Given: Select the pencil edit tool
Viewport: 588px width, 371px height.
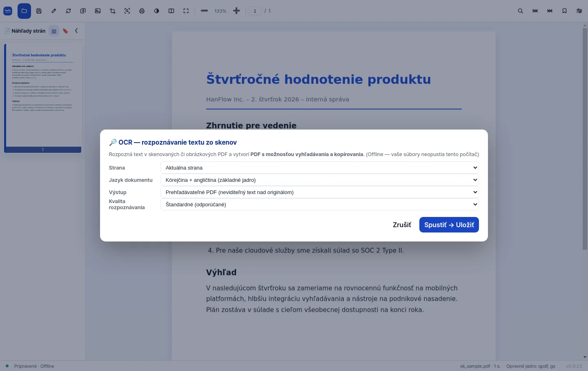Looking at the screenshot, I should 53,11.
